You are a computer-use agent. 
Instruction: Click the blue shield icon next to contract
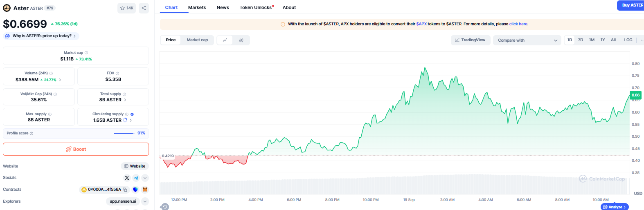click(x=135, y=190)
